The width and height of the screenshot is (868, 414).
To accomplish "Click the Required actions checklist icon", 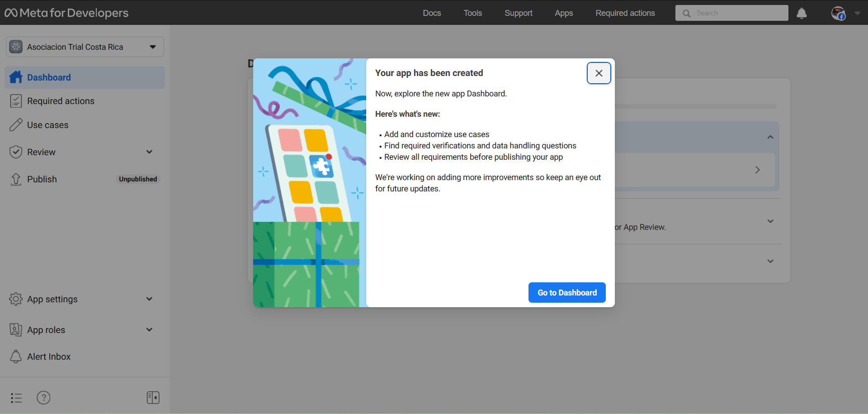I will tap(16, 101).
